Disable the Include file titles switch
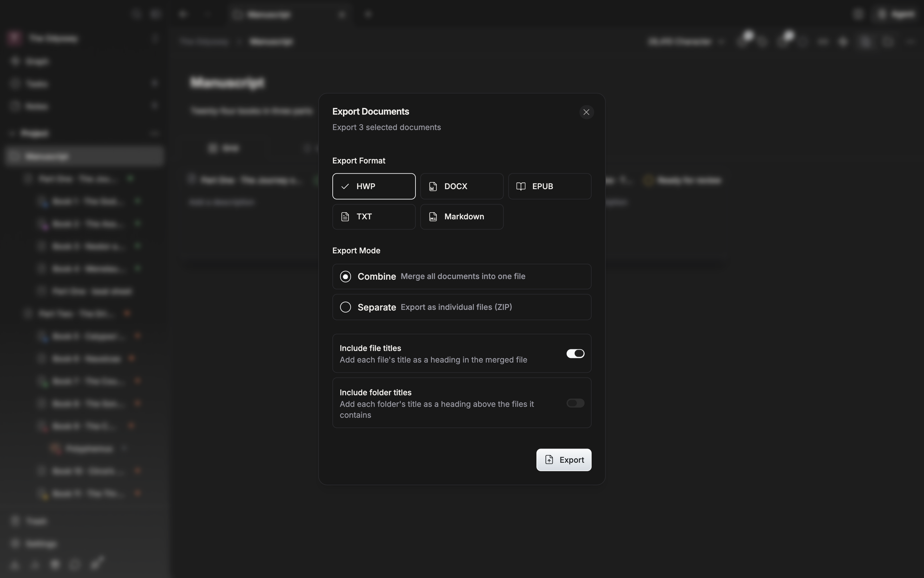Viewport: 924px width, 578px height. [x=575, y=354]
